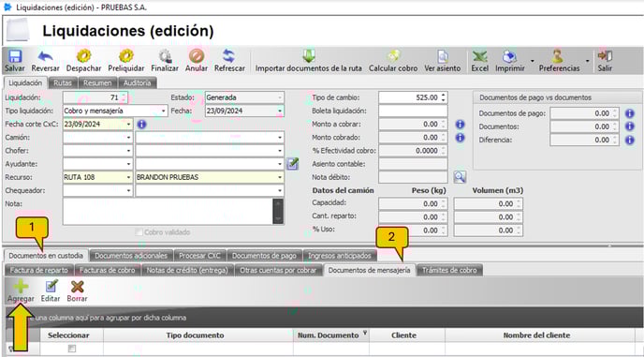Image resolution: width=644 pixels, height=357 pixels.
Task: Click magnifier icon next to Nota débito
Action: (460, 177)
